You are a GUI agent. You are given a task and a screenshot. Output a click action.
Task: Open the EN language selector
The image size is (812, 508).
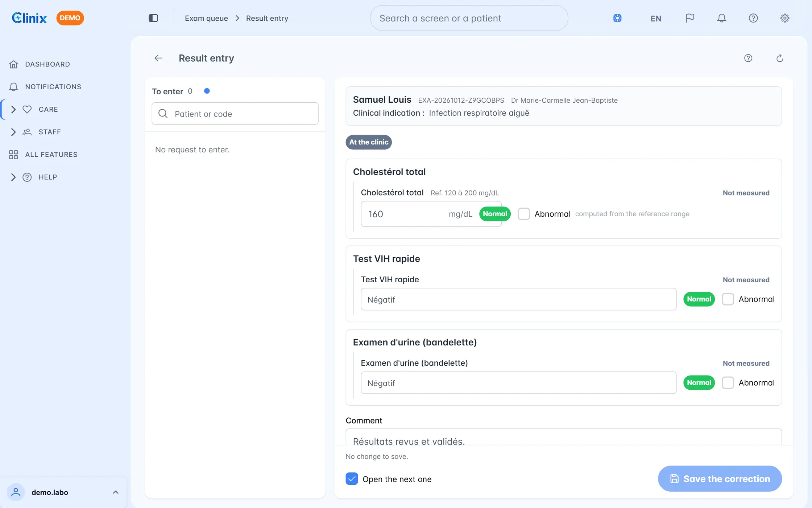pyautogui.click(x=656, y=19)
